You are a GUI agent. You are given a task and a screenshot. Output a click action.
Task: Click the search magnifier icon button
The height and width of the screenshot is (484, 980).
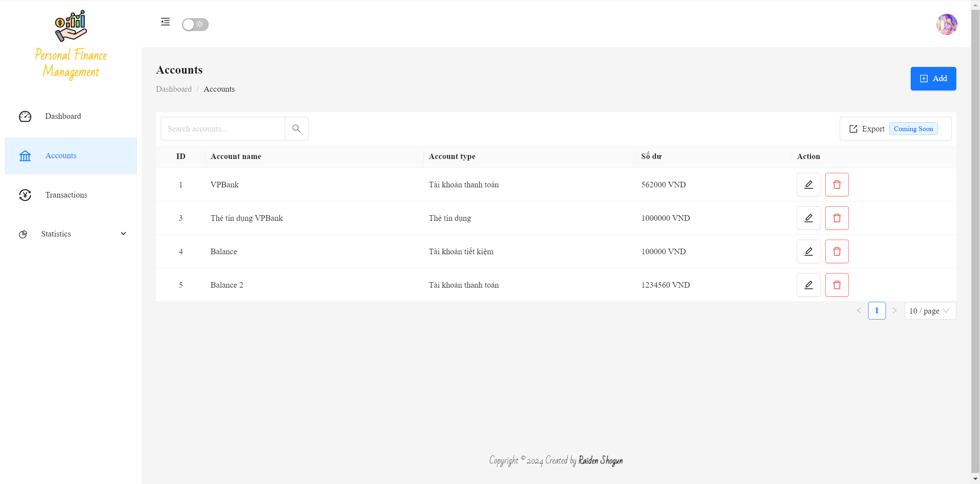point(297,129)
